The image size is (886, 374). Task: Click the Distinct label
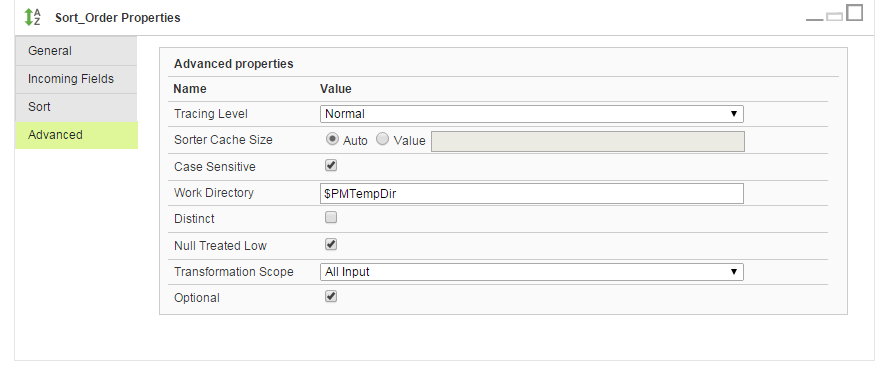[194, 219]
